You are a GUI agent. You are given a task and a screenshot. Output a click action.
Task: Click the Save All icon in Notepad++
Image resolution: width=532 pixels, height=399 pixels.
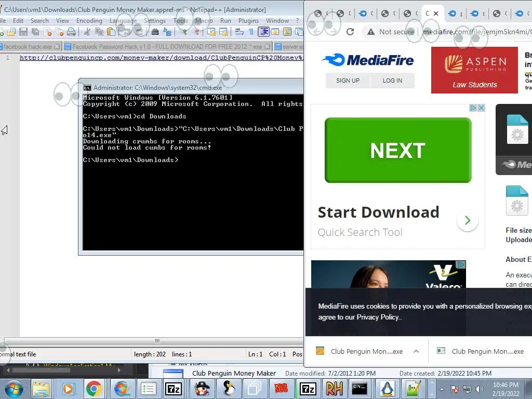35,32
